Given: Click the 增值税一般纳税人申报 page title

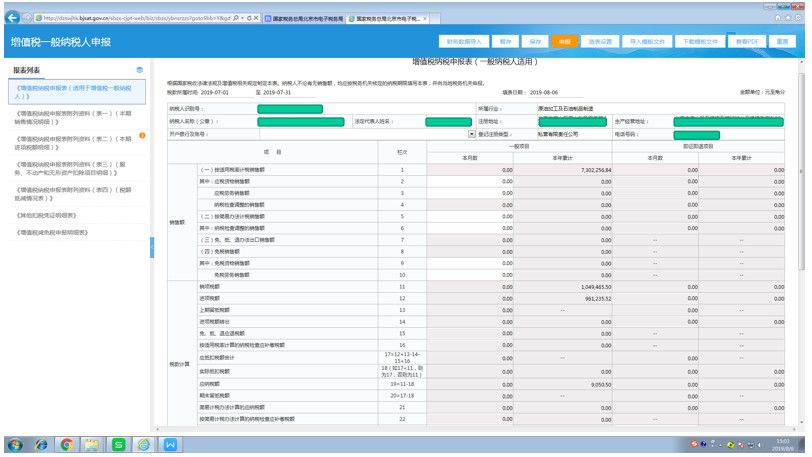Looking at the screenshot, I should pos(61,42).
